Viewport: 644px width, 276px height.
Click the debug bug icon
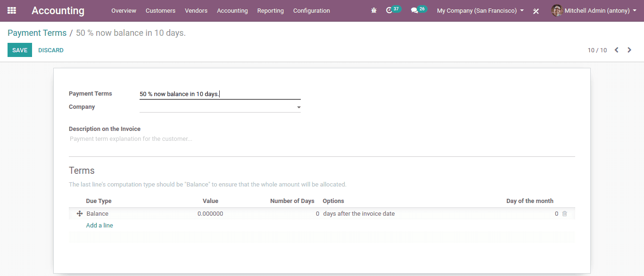click(374, 10)
